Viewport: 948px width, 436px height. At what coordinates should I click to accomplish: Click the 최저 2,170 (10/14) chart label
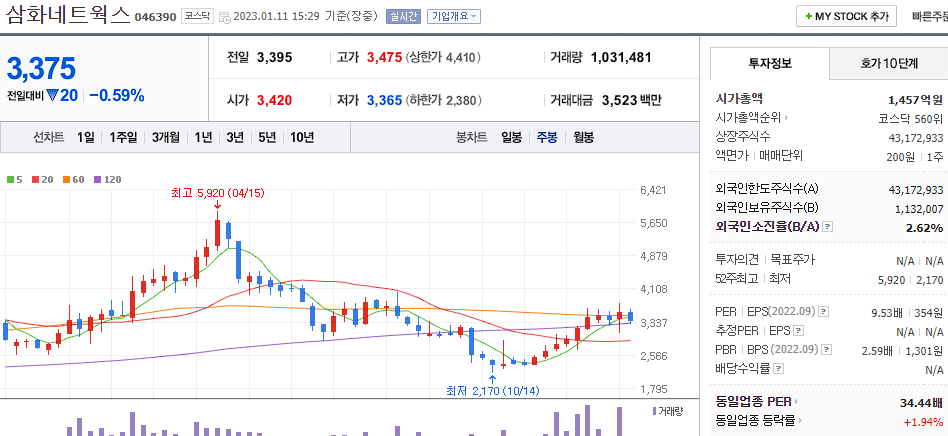tap(492, 391)
